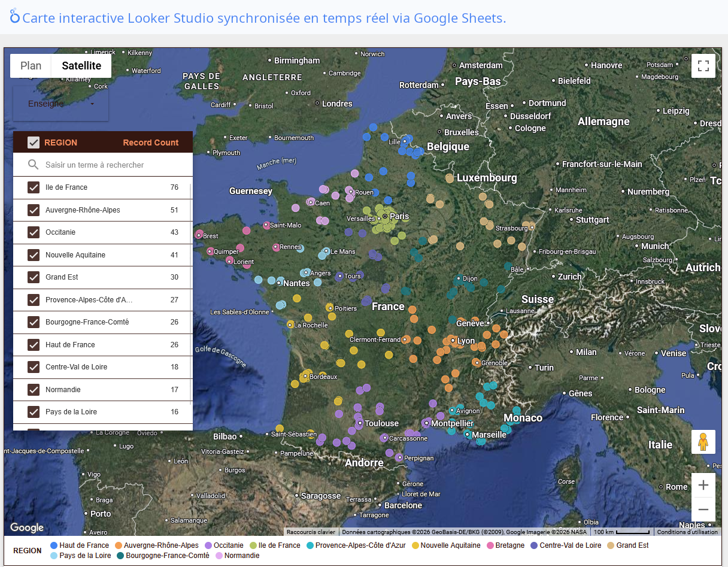Click Raccourcis clavier button
728x567 pixels.
[311, 532]
